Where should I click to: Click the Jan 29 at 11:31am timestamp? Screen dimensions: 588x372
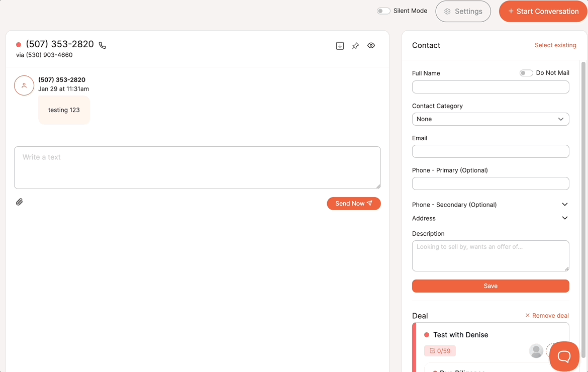(63, 89)
